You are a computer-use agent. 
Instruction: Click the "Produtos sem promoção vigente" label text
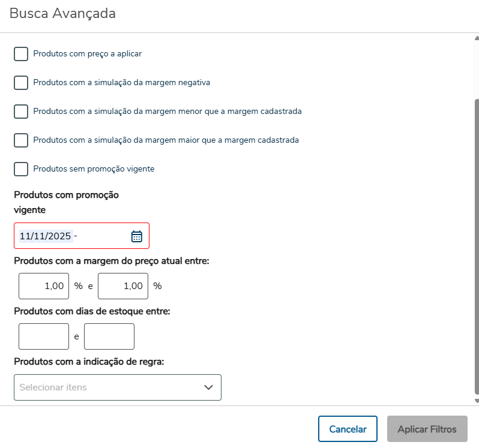94,169
